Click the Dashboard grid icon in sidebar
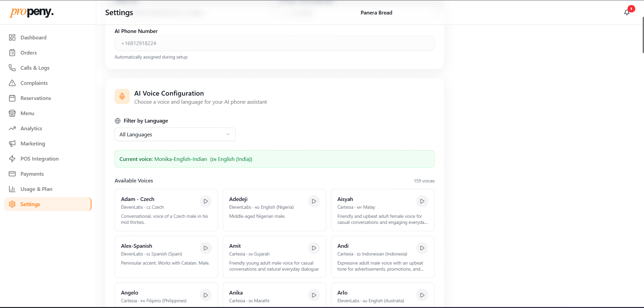 tap(12, 37)
